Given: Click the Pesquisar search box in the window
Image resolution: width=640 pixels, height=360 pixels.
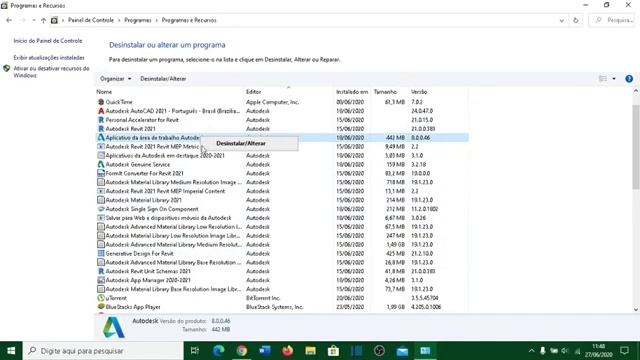Looking at the screenshot, I should [611, 20].
